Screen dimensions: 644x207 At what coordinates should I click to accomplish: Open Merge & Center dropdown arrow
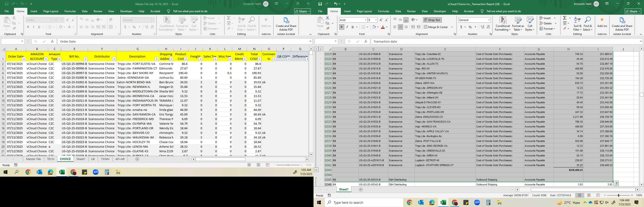pos(452,27)
